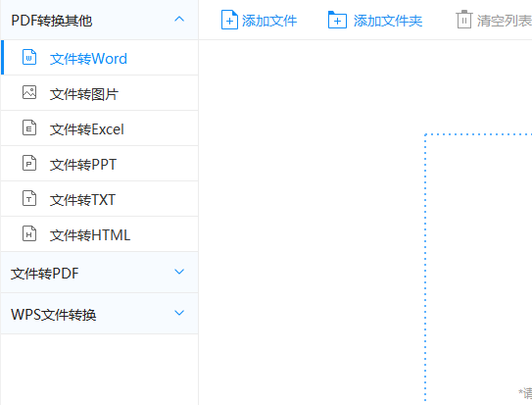Click the 添加文件 button label
Screen dimensions: 532x405
[269, 21]
